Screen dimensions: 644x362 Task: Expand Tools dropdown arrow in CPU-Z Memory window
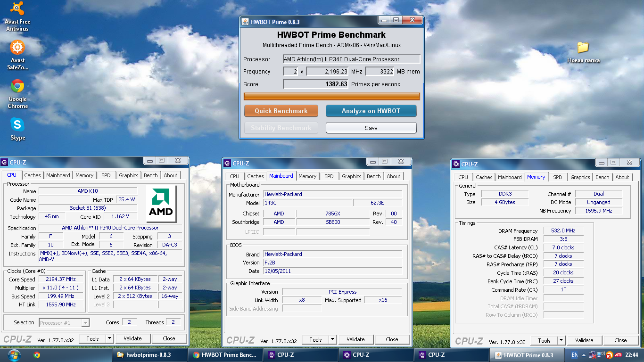[x=561, y=340]
